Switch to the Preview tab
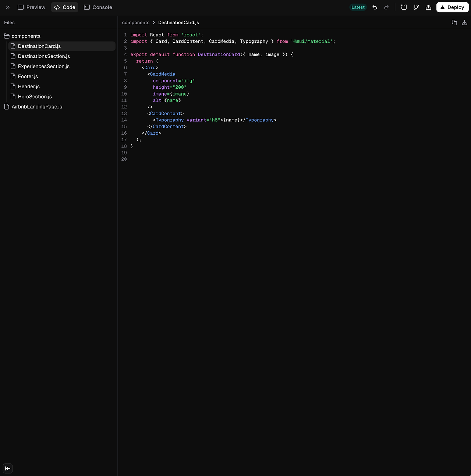Viewport: 471px width, 476px height. coord(32,7)
